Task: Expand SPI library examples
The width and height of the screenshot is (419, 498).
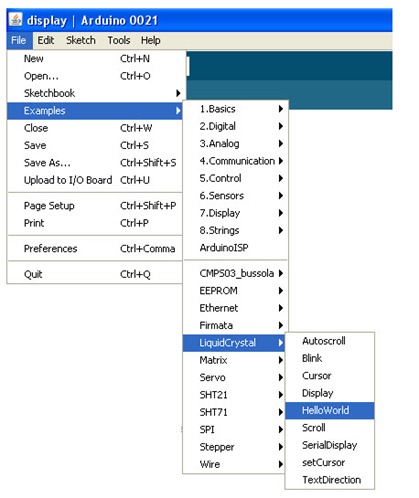Action: click(234, 429)
